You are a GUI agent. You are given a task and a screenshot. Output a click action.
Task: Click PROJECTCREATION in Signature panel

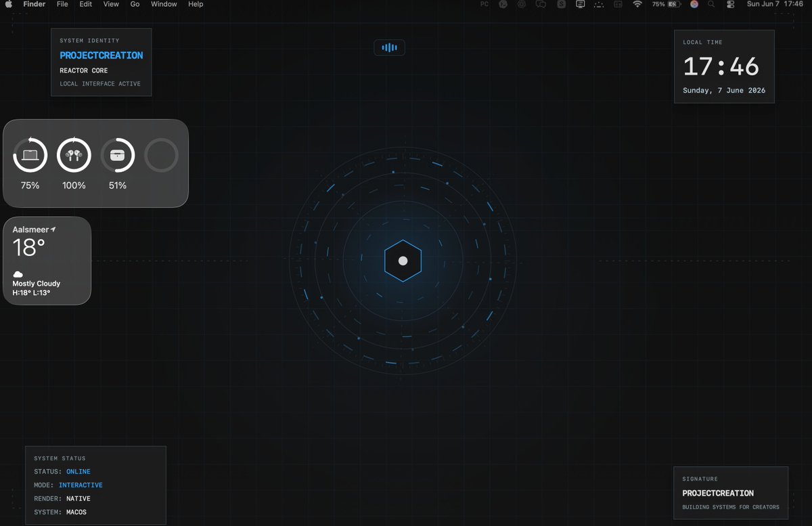(x=718, y=494)
